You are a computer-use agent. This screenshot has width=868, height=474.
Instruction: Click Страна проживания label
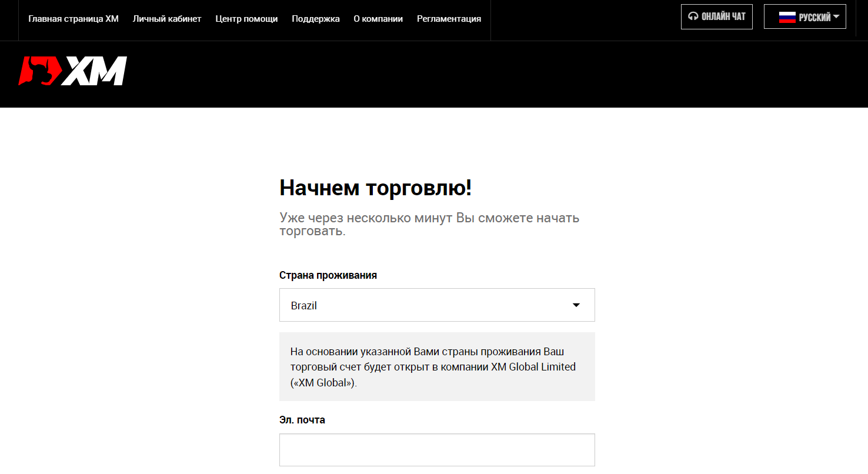(328, 275)
